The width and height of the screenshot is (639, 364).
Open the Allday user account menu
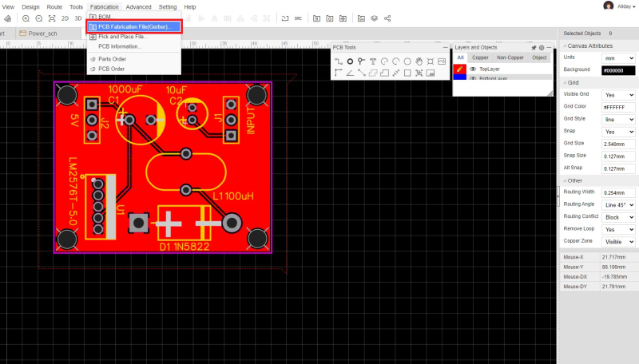click(620, 6)
